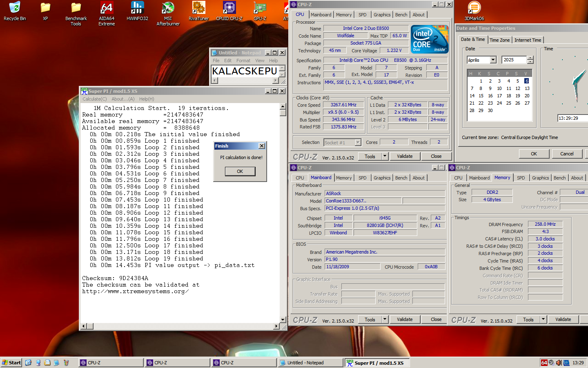This screenshot has height=368, width=588.
Task: Open Super PI About...(A) menu
Action: 123,99
